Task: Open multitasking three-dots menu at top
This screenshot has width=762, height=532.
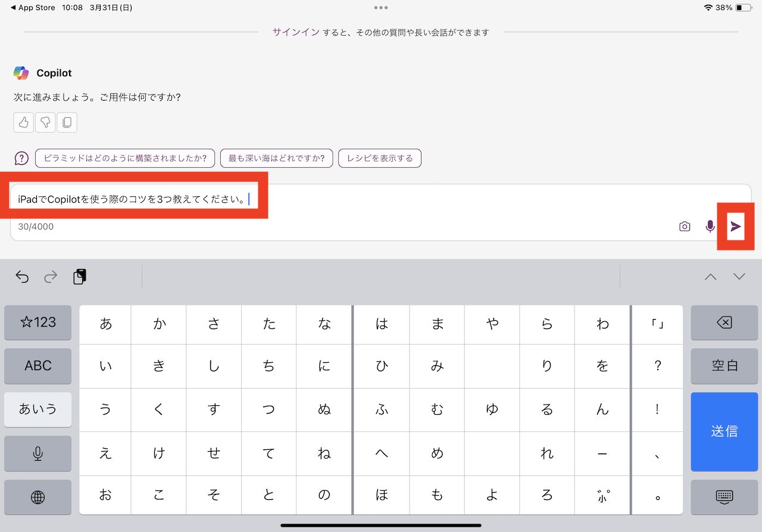Action: pos(381,8)
